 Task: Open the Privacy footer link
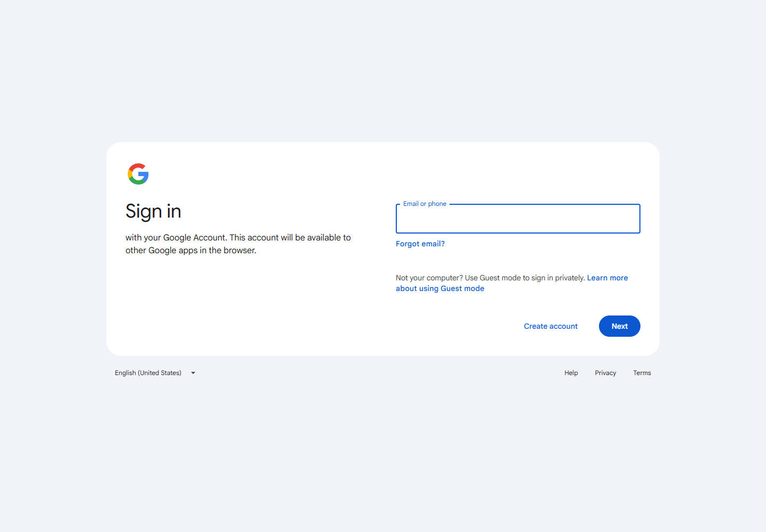605,373
